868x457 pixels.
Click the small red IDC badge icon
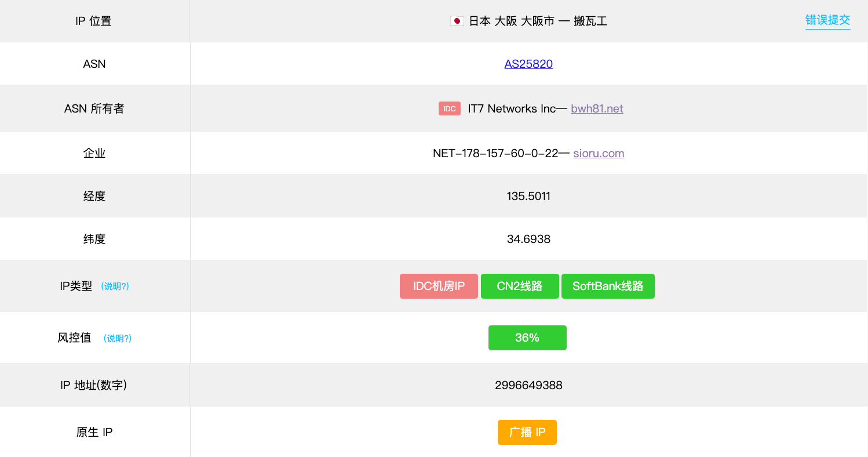point(449,108)
